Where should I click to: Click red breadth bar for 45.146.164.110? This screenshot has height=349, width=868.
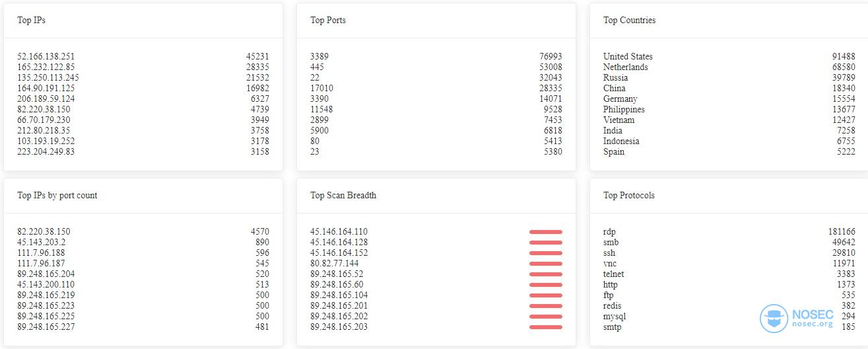546,232
